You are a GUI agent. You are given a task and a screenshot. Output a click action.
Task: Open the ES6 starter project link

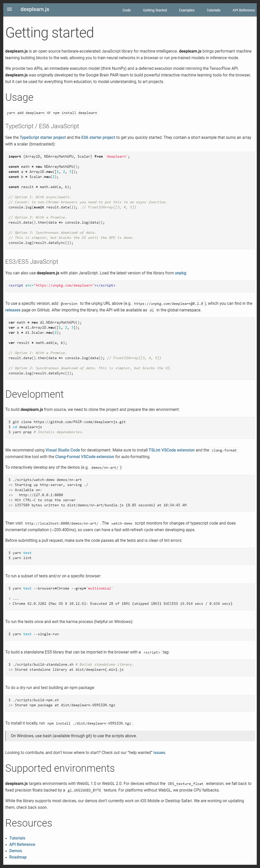coord(98,137)
